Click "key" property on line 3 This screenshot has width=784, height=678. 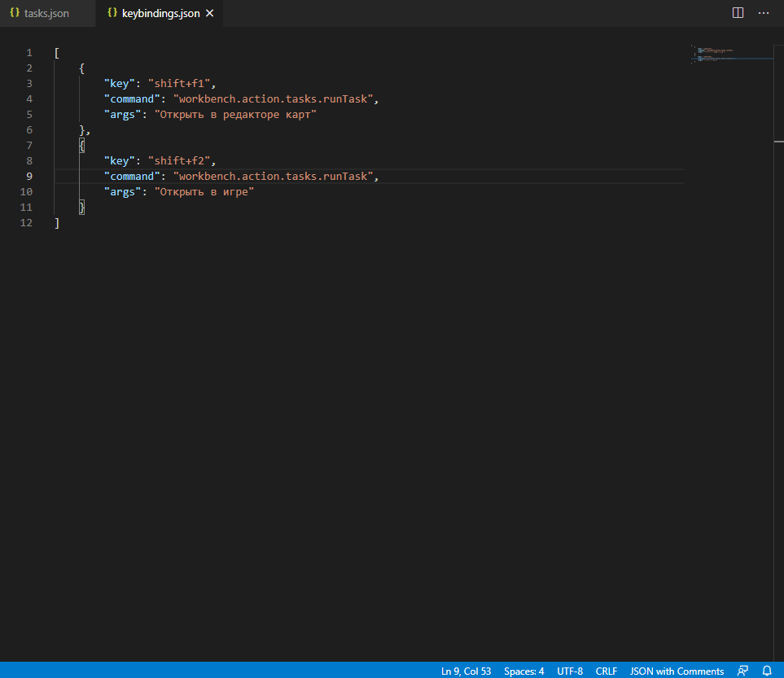(x=120, y=84)
